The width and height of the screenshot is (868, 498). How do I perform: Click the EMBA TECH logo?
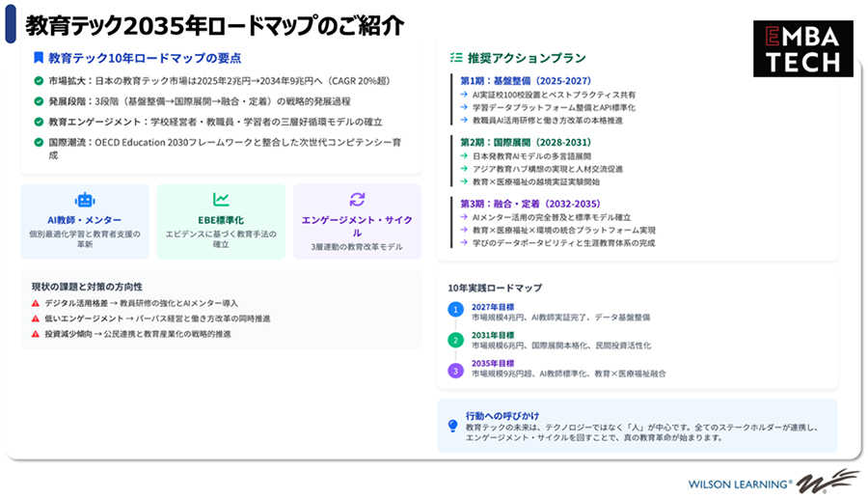(x=802, y=48)
